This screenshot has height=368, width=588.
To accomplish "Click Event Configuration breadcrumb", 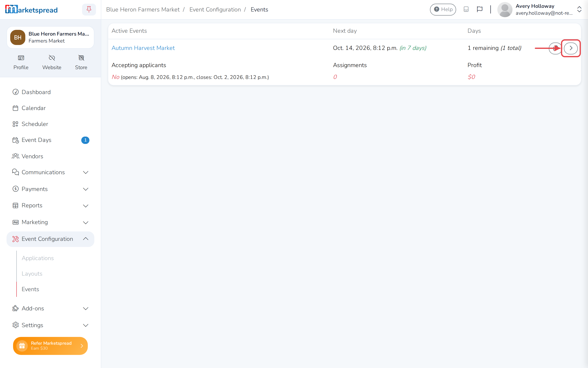I will click(215, 9).
